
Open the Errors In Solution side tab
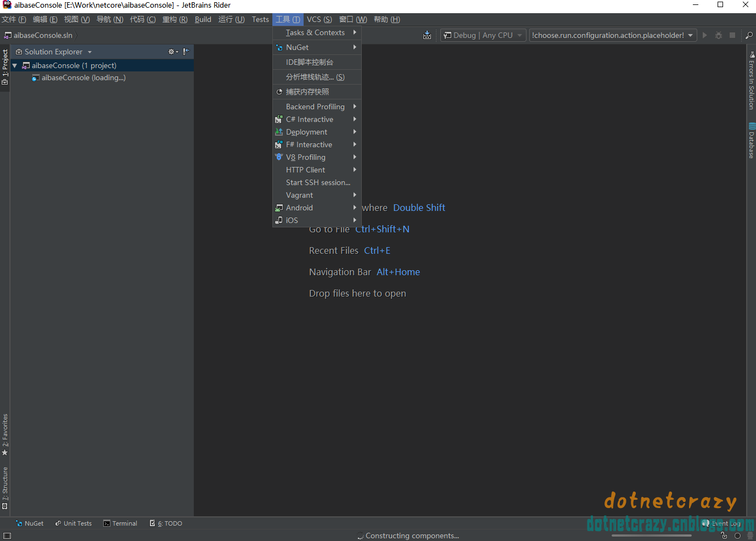751,80
